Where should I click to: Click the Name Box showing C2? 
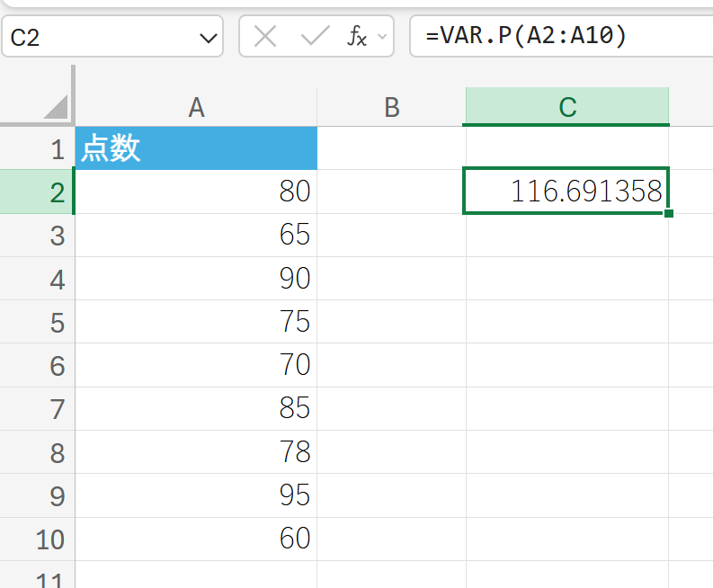click(99, 38)
